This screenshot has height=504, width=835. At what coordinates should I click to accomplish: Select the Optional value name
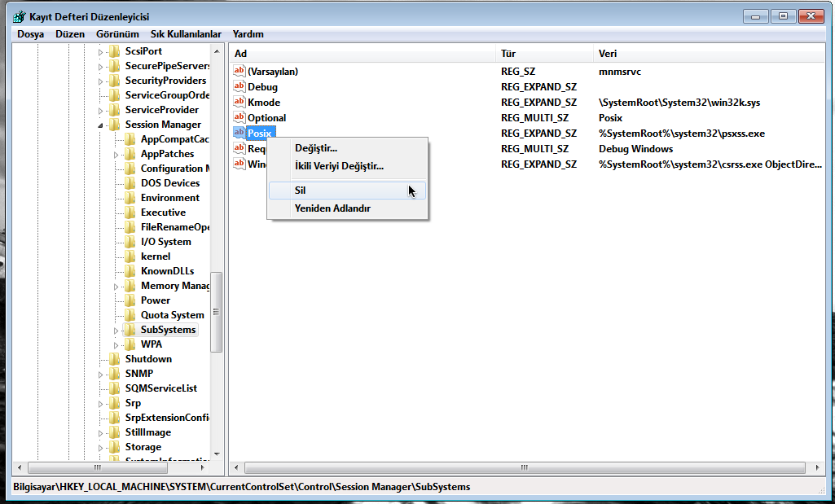click(x=267, y=117)
